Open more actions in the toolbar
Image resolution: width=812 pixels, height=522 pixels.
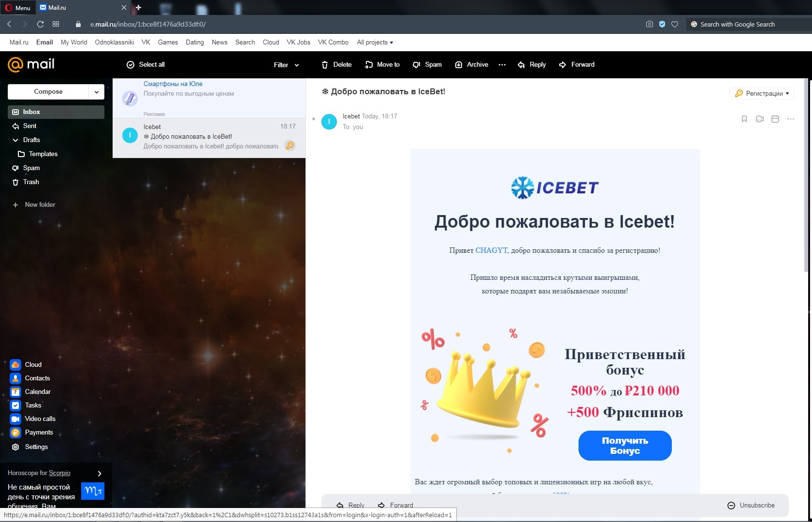click(x=502, y=65)
